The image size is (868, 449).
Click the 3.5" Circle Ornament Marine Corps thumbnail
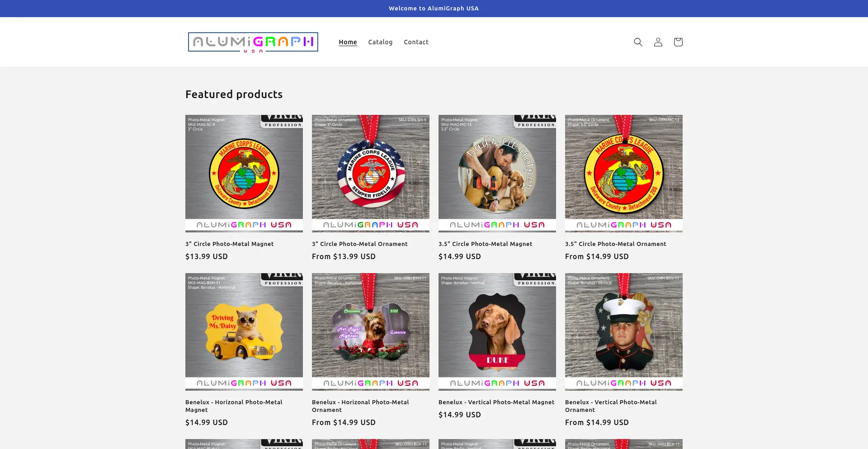pos(624,174)
